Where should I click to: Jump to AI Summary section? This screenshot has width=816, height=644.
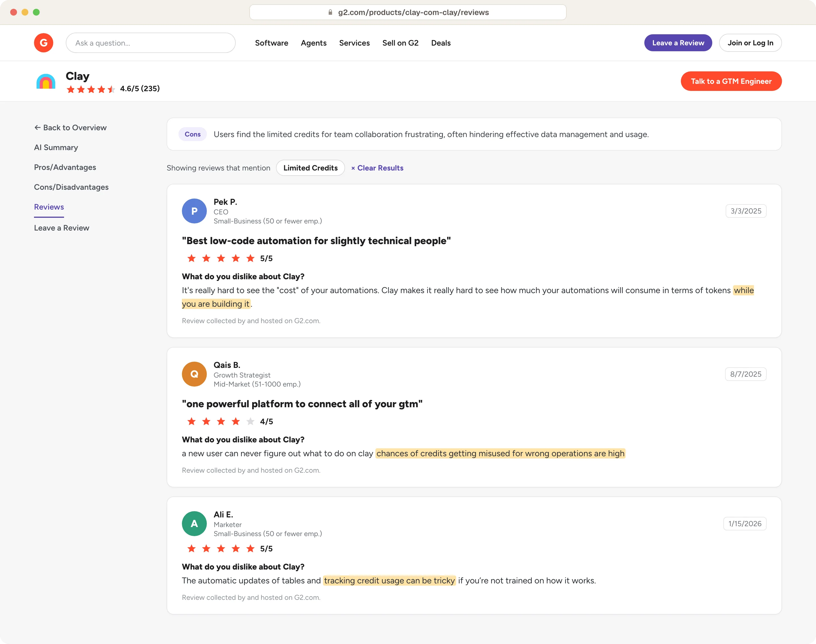56,148
